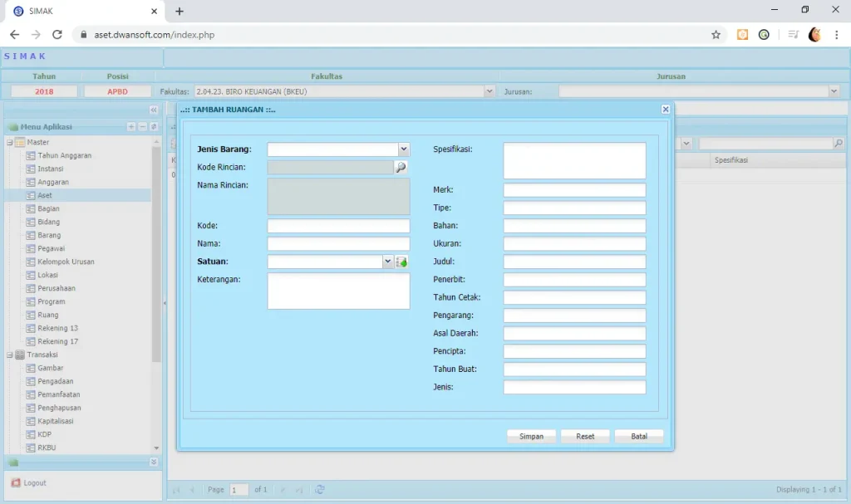Click the search icon in the grid toolbar
The image size is (851, 504).
tap(839, 143)
